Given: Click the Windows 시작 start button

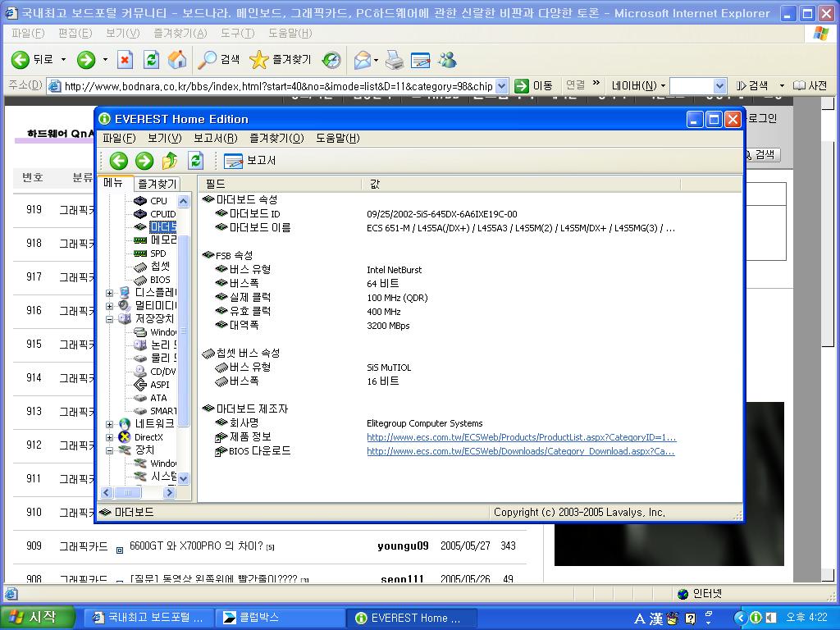Looking at the screenshot, I should click(x=36, y=617).
